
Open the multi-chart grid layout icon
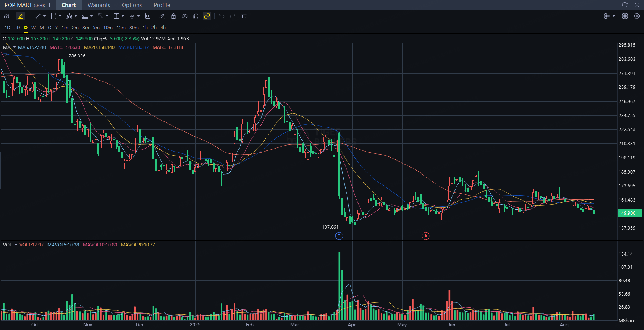point(625,16)
